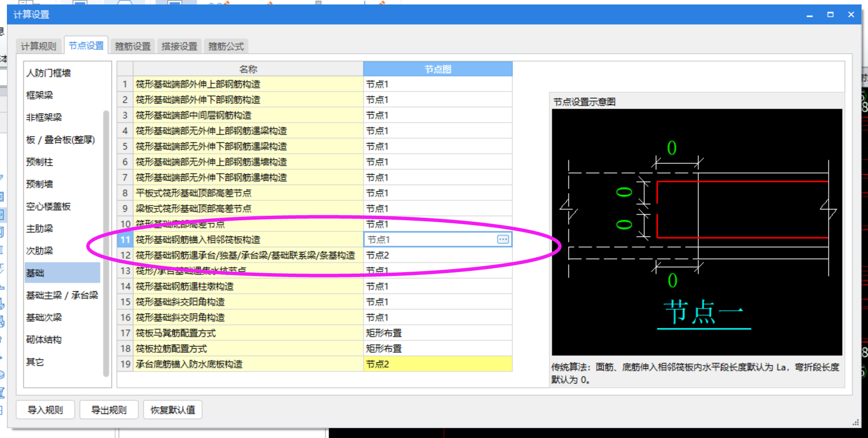Screen dimensions: 868x438
Task: Select row 14 筏形基础钢筋遇柱墩构造
Action: point(248,286)
